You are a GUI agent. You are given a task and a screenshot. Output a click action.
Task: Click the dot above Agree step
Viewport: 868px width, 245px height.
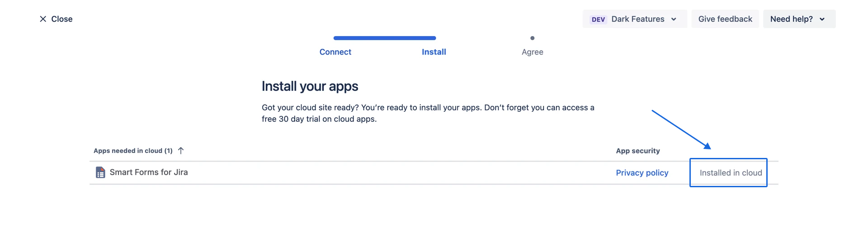532,38
